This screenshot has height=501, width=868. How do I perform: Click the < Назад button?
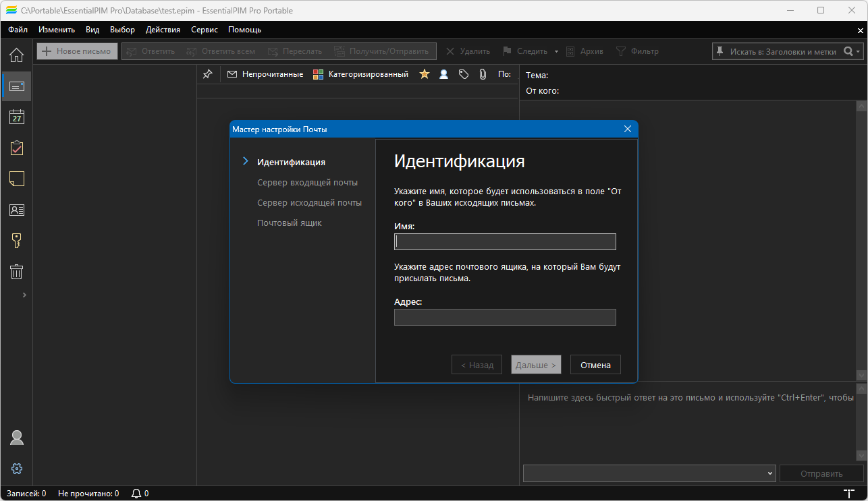click(x=477, y=365)
